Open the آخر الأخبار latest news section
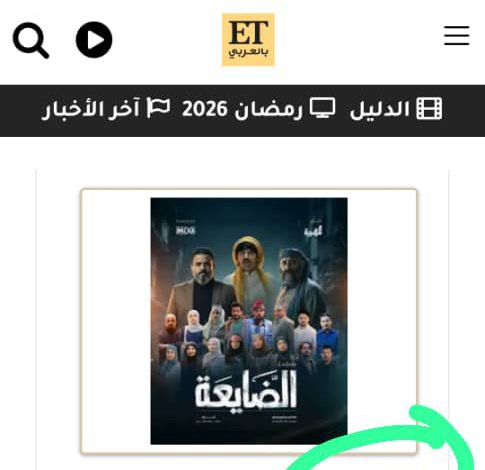 coord(90,109)
